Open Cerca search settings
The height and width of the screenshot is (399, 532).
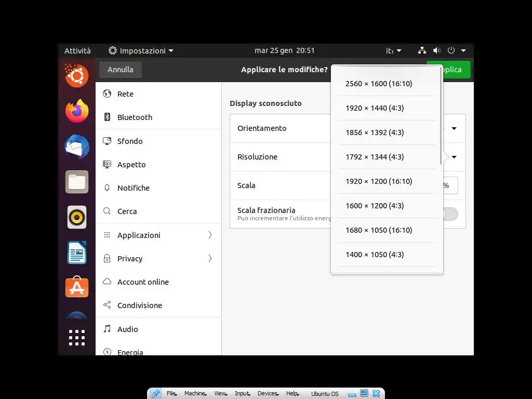158,211
